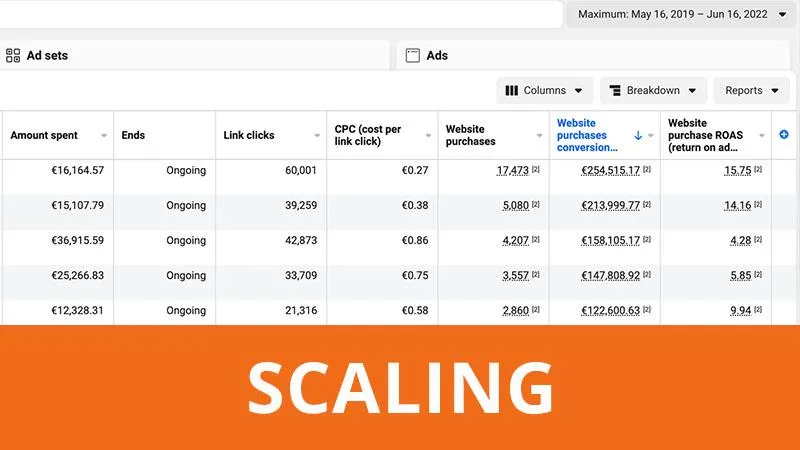Open the Website purchase ROAS column menu
This screenshot has height=450, width=800.
[x=762, y=136]
